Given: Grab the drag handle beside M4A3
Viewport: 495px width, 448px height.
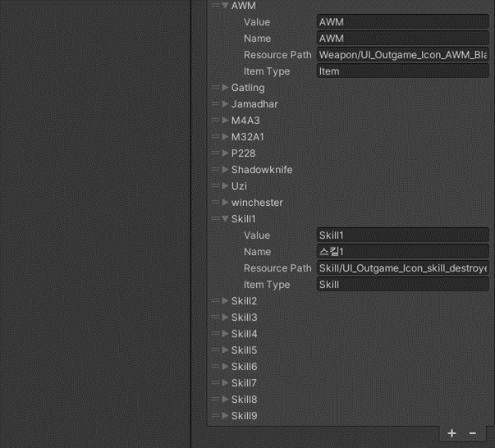Looking at the screenshot, I should tap(215, 120).
